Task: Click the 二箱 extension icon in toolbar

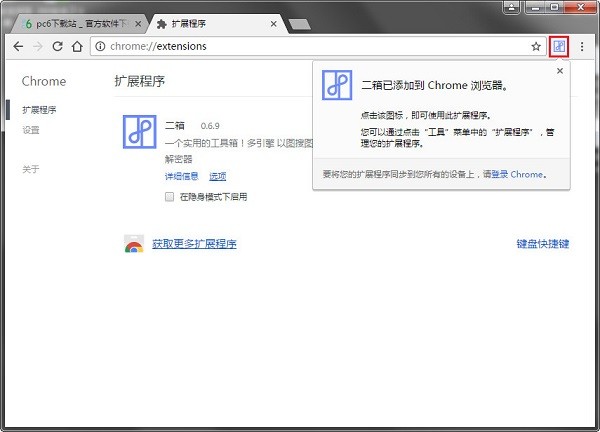Action: [560, 46]
